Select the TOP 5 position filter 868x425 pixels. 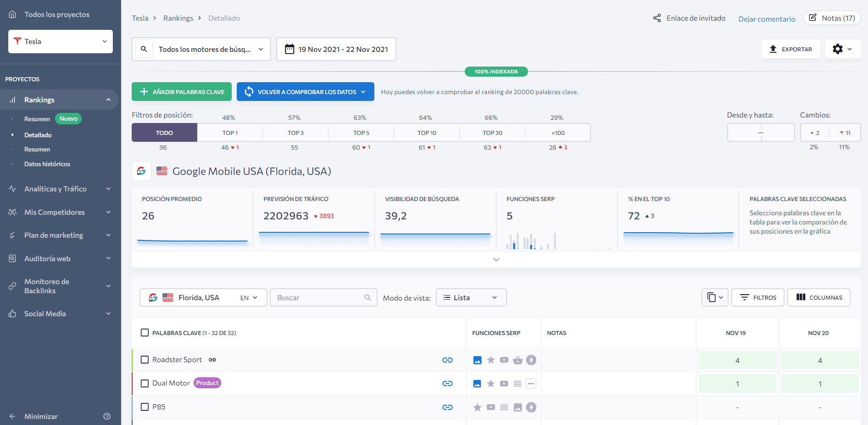pos(361,133)
